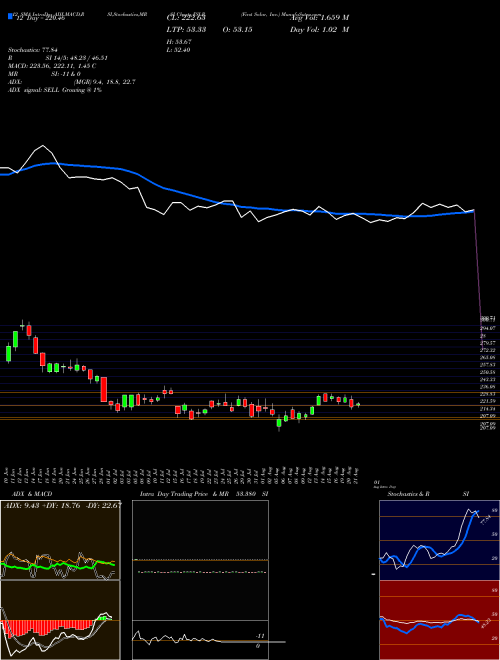Click the 279.57 price axis label

489,343
